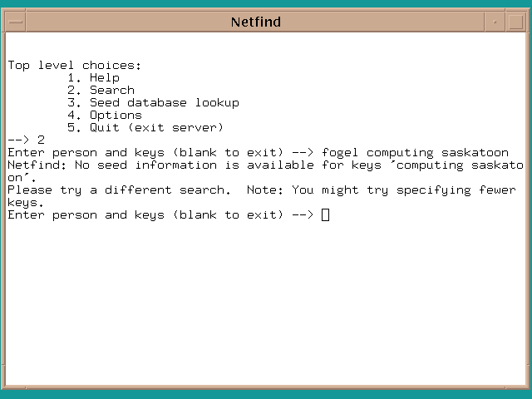
Task: Open the window menu button in title bar
Action: point(15,22)
